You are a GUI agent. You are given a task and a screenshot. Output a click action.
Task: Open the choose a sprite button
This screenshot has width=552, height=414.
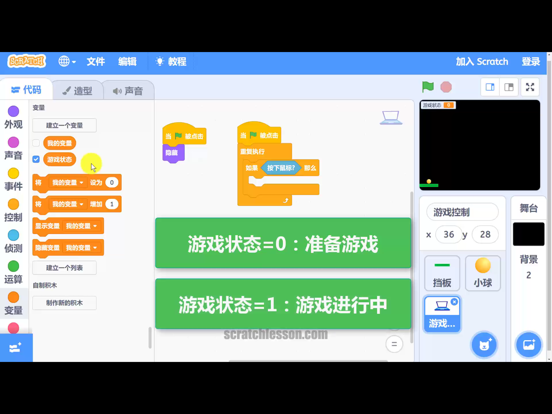coord(484,345)
